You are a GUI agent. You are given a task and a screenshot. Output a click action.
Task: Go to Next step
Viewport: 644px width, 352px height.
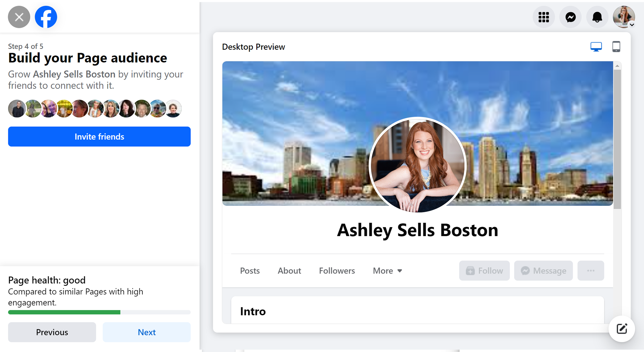pyautogui.click(x=147, y=332)
